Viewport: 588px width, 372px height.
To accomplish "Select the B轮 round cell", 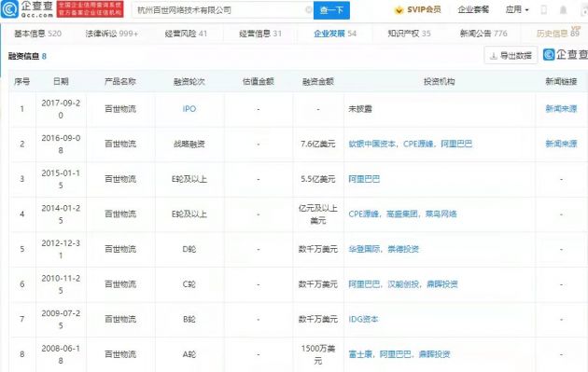I will (189, 319).
